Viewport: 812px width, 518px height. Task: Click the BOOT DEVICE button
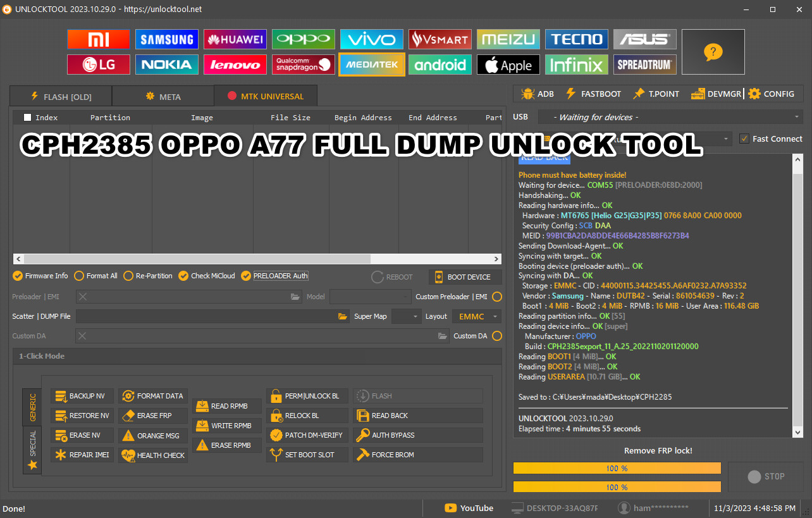[x=465, y=277]
